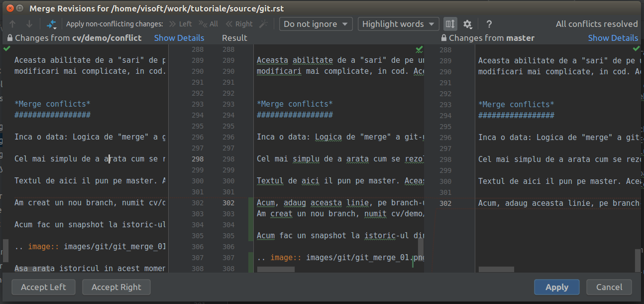Show Details for cv/demo/conflict changes
This screenshot has width=644, height=304.
coord(179,38)
